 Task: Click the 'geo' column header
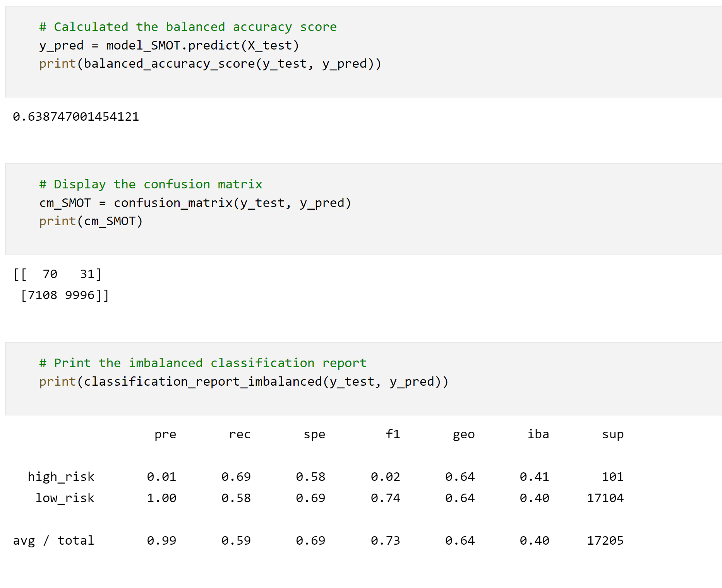tap(464, 434)
